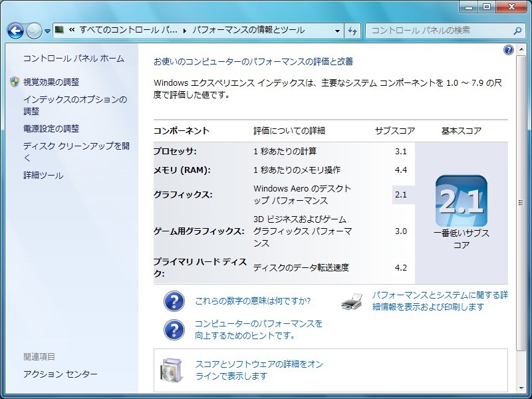This screenshot has height=399, width=532.
Task: Click the memory subscore 4.4
Action: 401,170
